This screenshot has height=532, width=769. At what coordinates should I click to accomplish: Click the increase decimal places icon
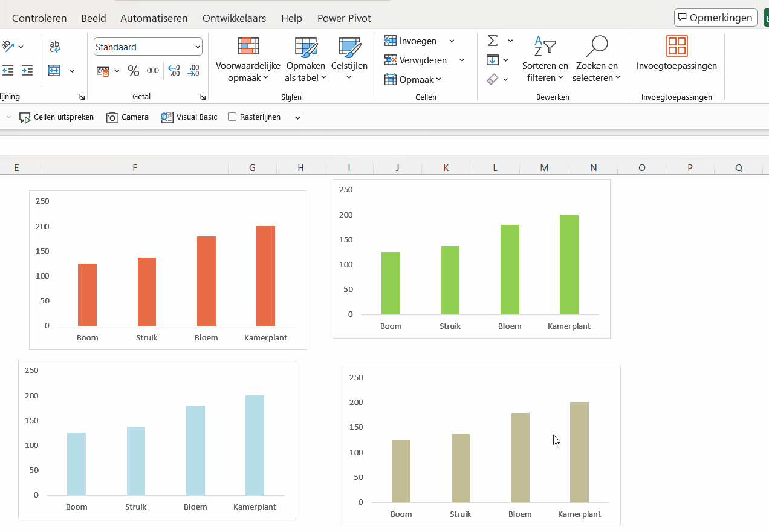(x=174, y=71)
